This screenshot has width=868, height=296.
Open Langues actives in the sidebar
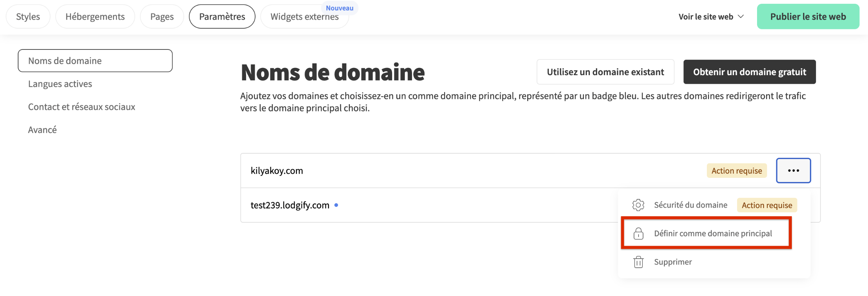click(60, 84)
